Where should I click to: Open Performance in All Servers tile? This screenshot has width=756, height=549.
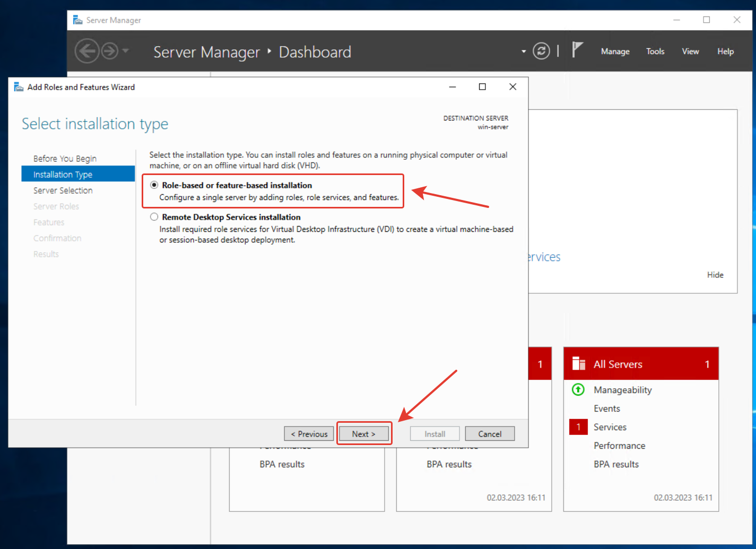[620, 446]
